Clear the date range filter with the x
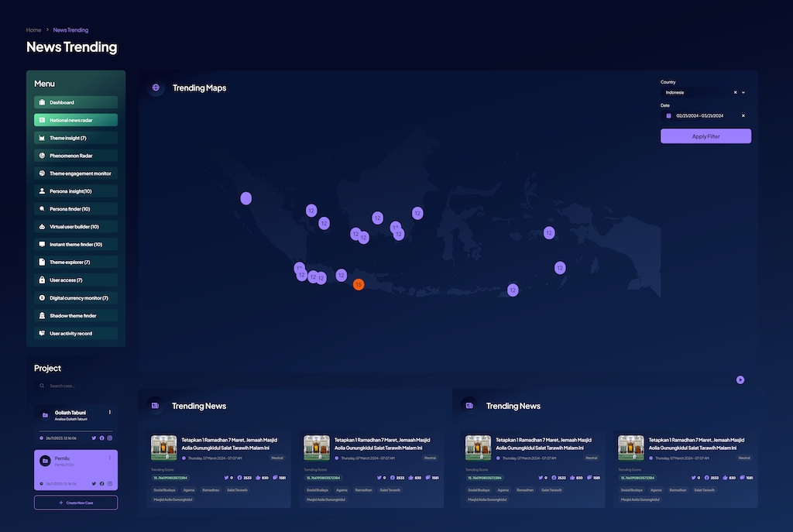This screenshot has width=793, height=532. (x=742, y=115)
